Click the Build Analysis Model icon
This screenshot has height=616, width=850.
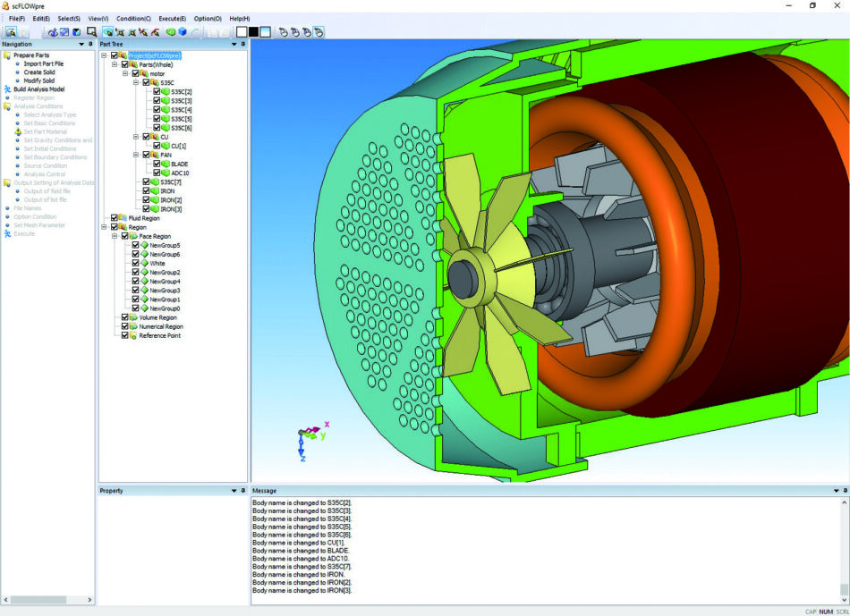pyautogui.click(x=7, y=89)
